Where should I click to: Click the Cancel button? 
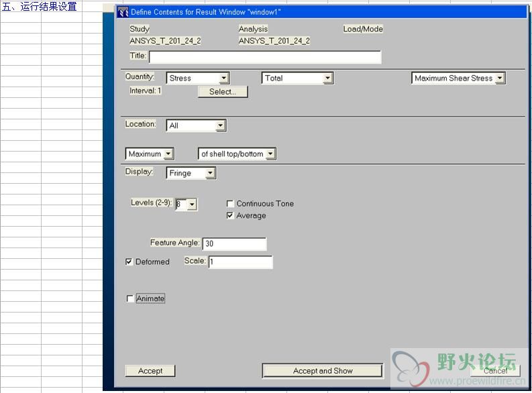click(495, 371)
